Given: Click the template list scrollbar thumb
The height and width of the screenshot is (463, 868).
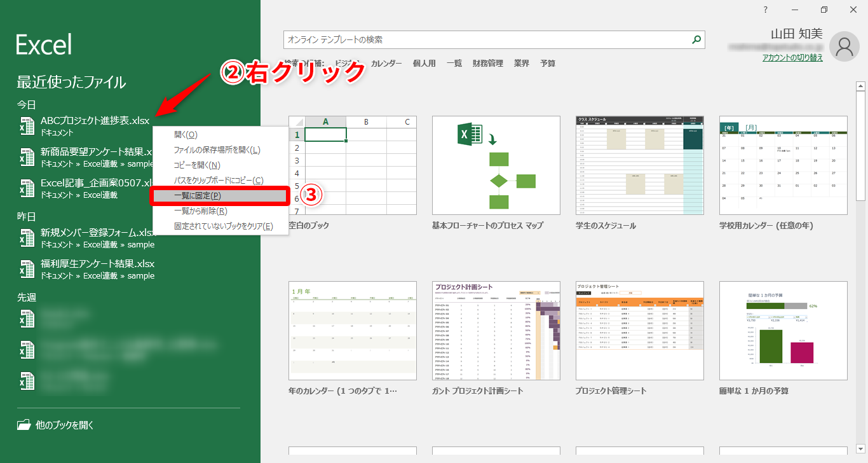Looking at the screenshot, I should [861, 146].
